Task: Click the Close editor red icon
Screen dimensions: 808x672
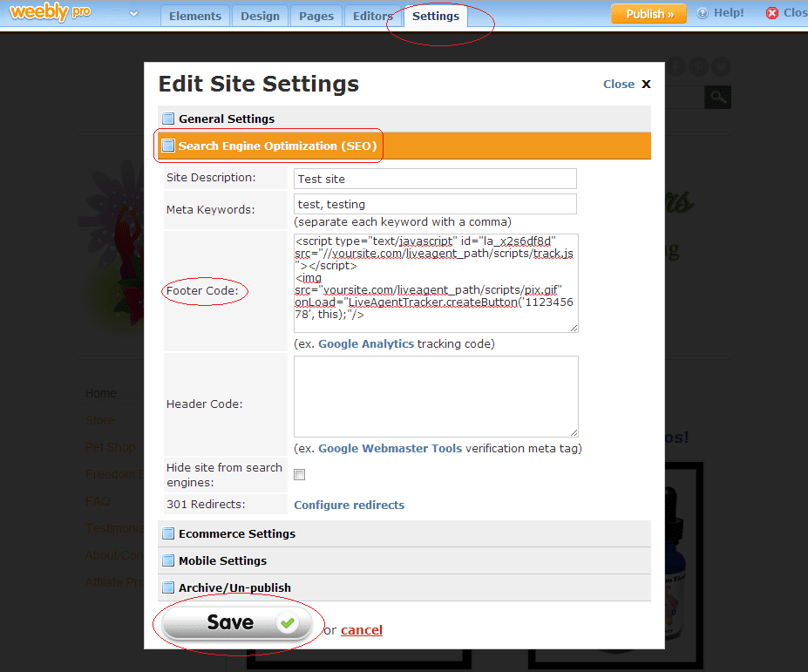Action: [x=774, y=12]
